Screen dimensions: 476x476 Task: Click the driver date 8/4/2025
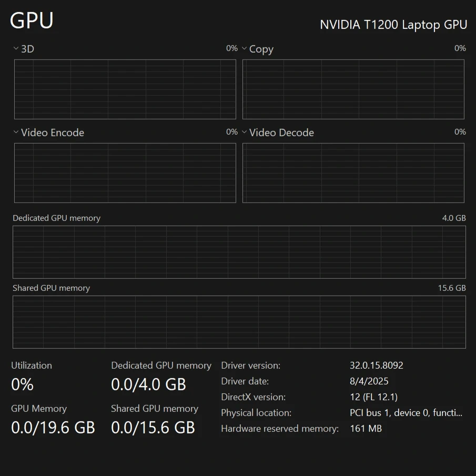click(x=369, y=381)
